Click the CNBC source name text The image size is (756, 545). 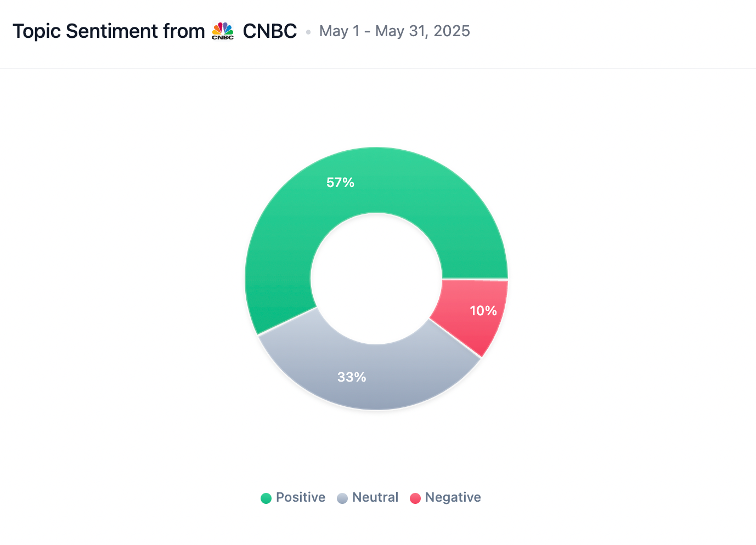270,31
